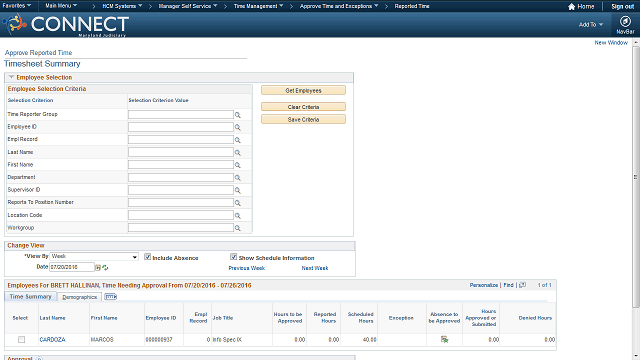Open lookup for First Name

(238, 165)
